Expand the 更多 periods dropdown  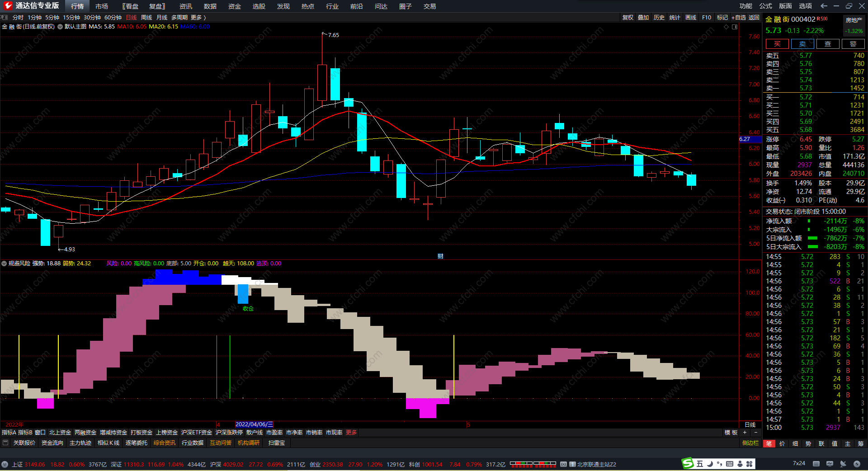(x=198, y=18)
